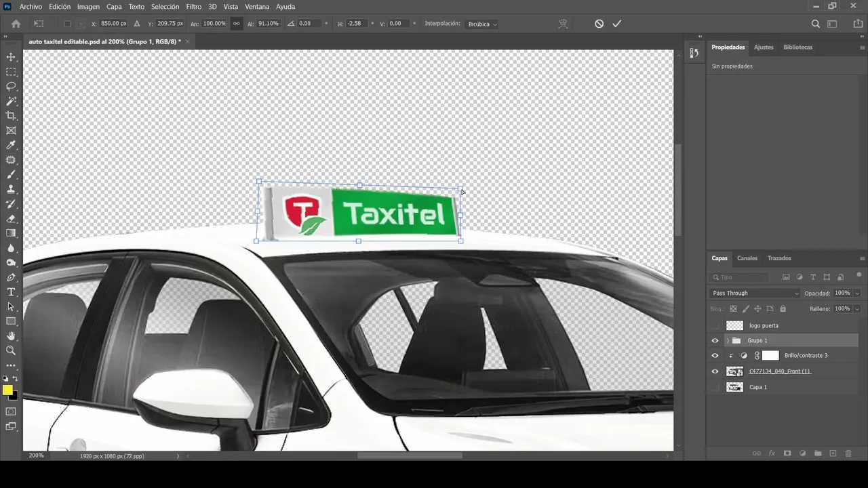Toggle layer filtering on/off switch
The width and height of the screenshot is (868, 488).
click(x=859, y=275)
